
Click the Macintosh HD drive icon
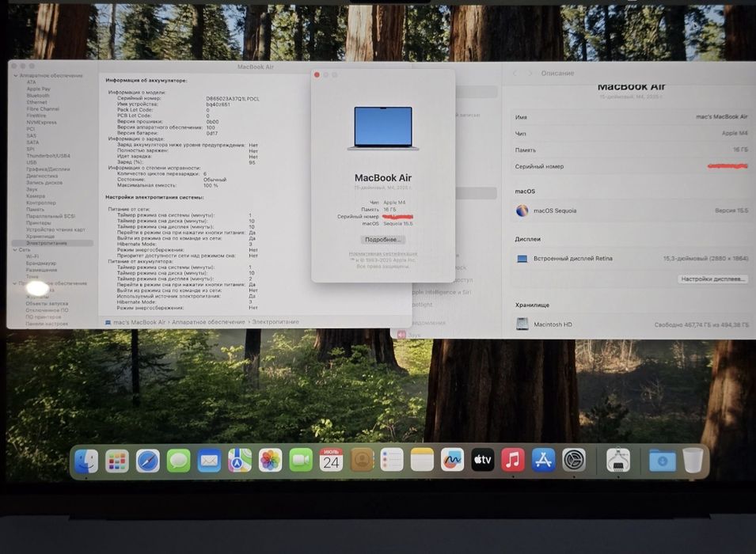522,324
